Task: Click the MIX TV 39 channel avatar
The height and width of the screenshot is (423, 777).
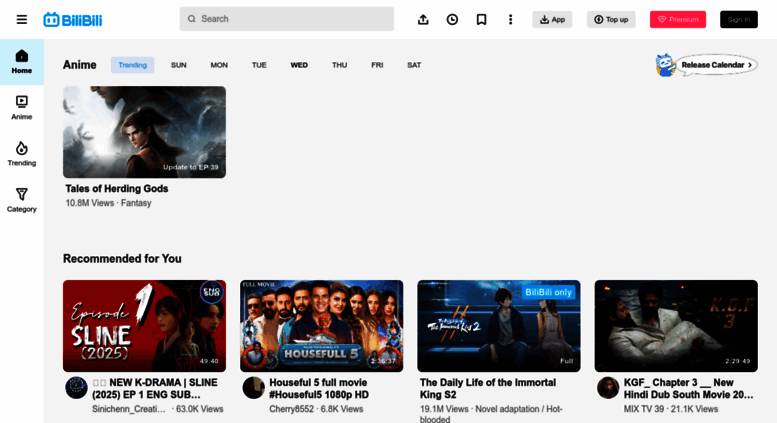Action: tap(608, 388)
